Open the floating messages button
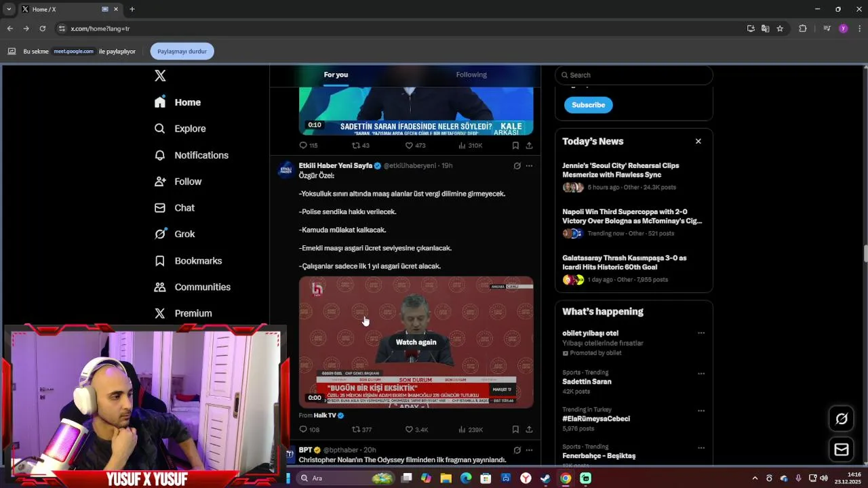868x488 pixels. 842,449
